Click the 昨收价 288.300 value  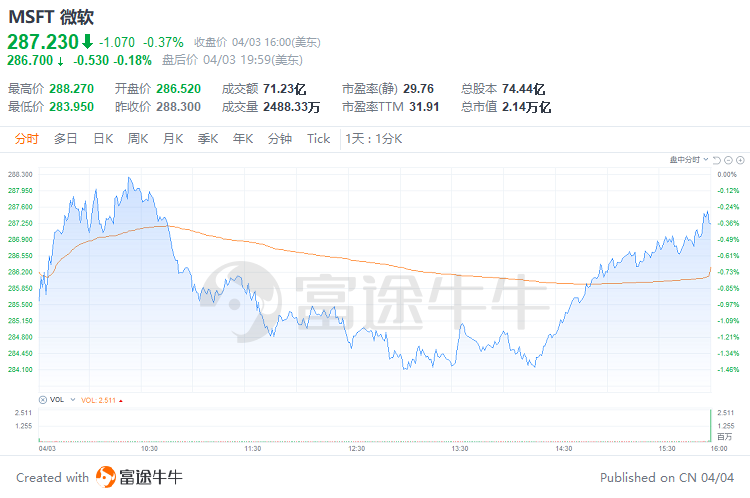[x=178, y=107]
